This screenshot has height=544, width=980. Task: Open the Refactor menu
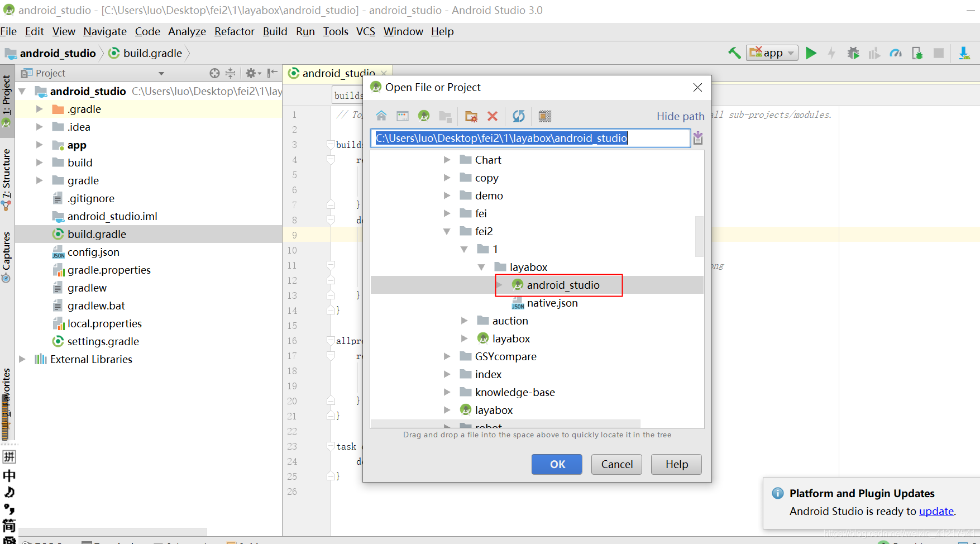pyautogui.click(x=235, y=31)
